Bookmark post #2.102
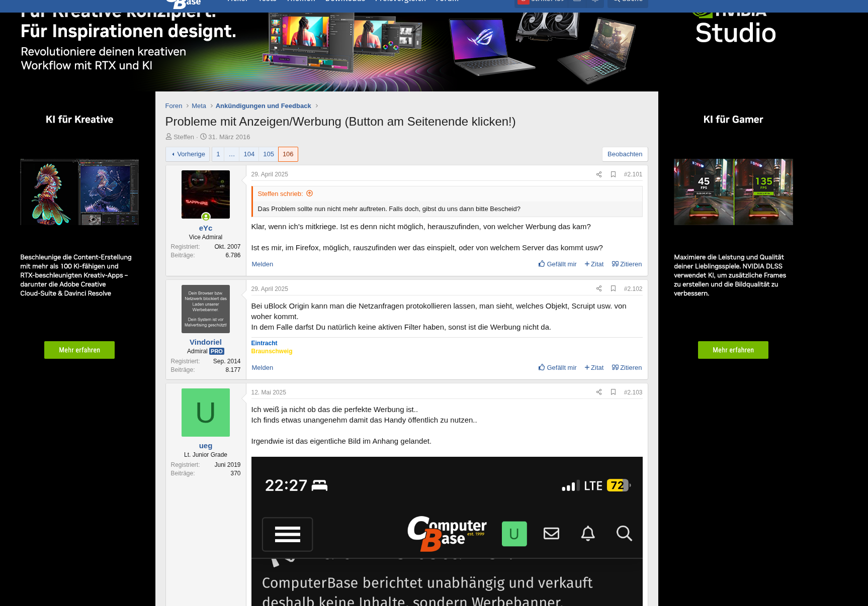The image size is (868, 606). click(613, 289)
